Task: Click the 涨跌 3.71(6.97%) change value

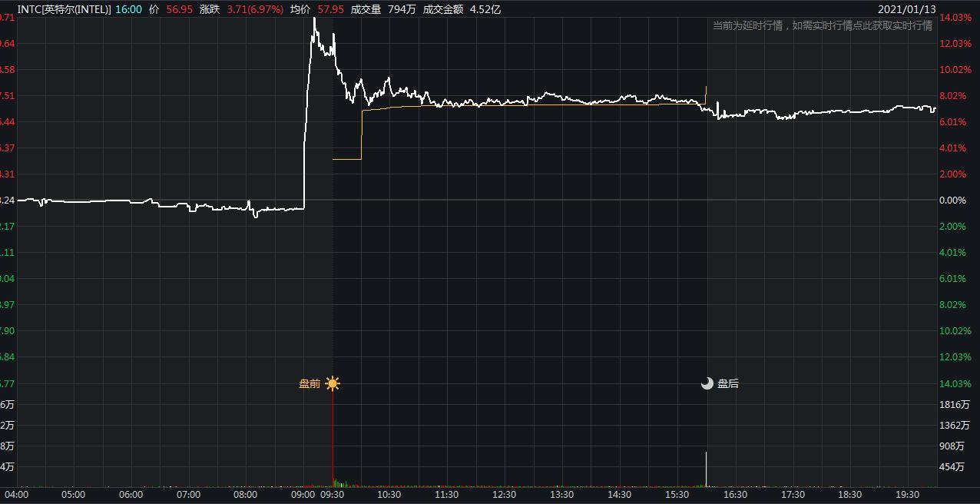Action: coord(241,9)
